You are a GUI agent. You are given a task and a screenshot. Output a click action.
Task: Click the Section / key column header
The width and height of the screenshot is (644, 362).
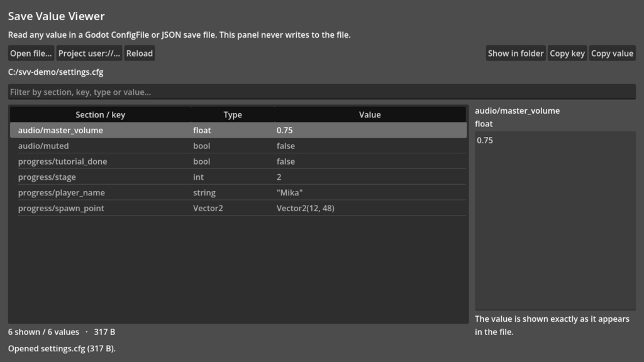click(x=100, y=114)
